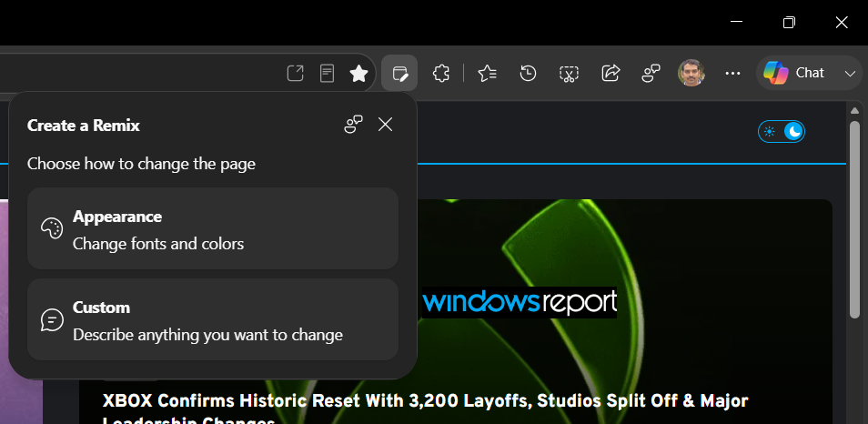Image resolution: width=868 pixels, height=424 pixels.
Task: Restore down the browser window
Action: 789,22
